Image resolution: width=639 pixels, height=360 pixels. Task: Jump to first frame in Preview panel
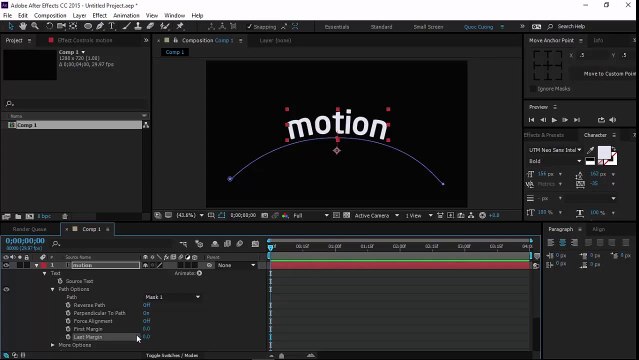point(531,120)
